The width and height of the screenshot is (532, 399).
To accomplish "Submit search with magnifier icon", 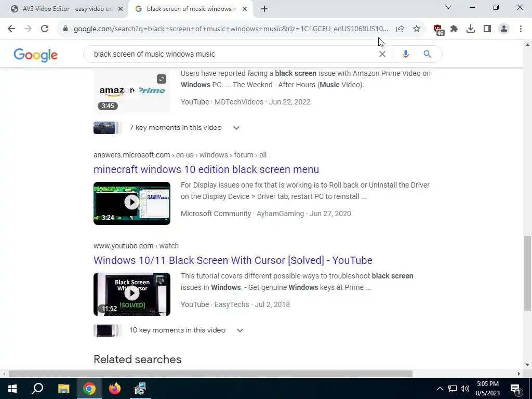I will [x=427, y=54].
